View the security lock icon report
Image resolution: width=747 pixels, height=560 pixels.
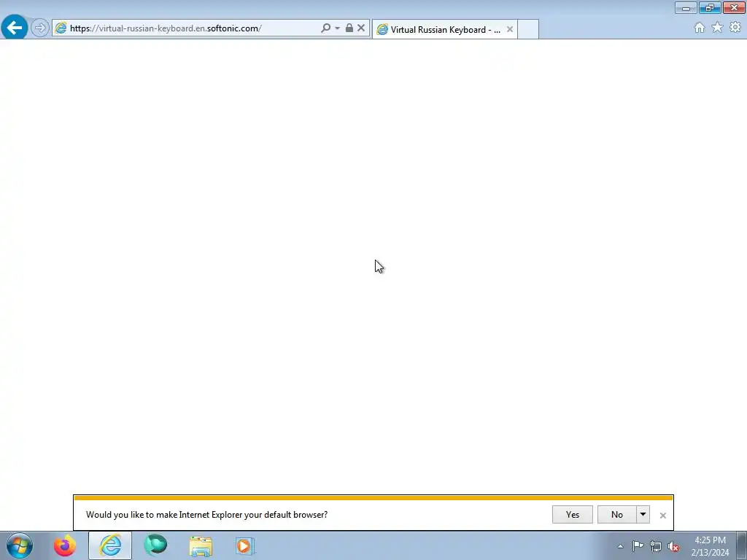pos(349,28)
